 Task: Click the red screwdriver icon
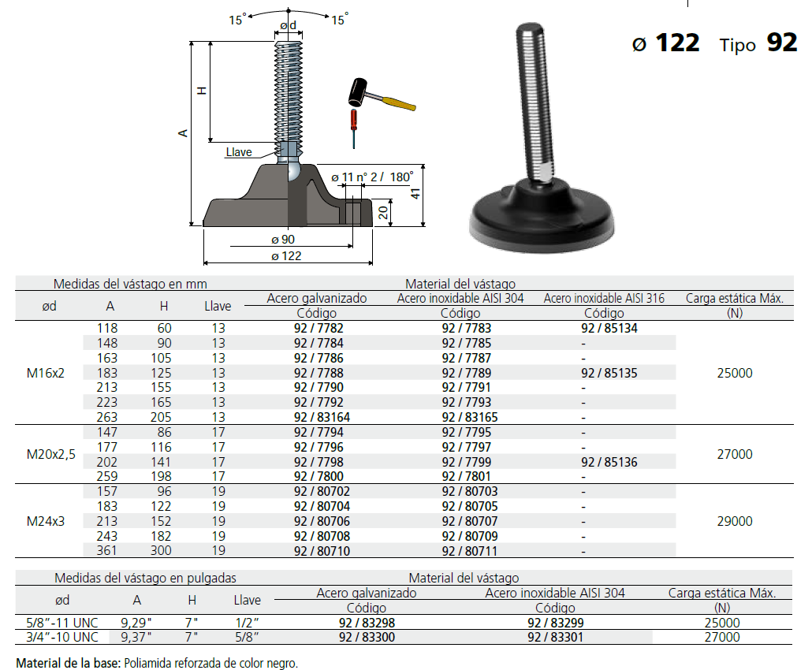pos(355,128)
